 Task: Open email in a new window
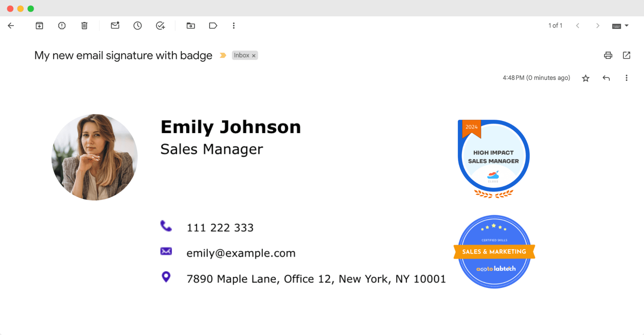[x=627, y=55]
